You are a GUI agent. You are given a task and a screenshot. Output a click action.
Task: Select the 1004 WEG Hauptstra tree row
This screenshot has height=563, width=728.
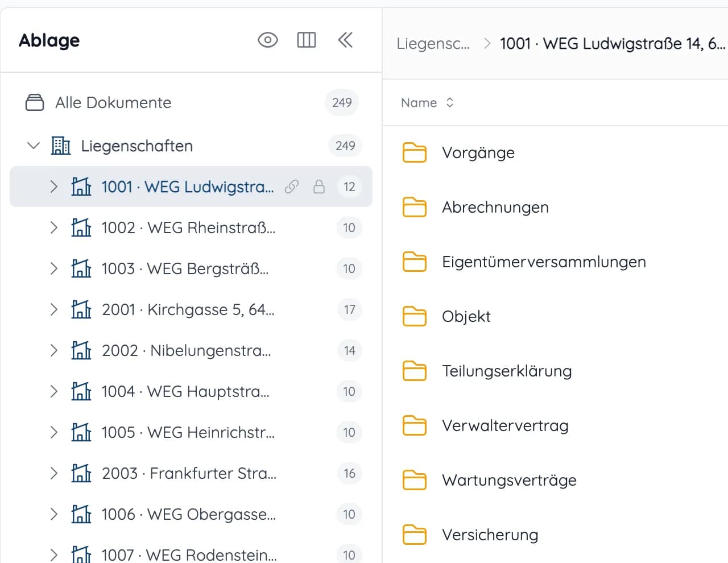pyautogui.click(x=191, y=391)
